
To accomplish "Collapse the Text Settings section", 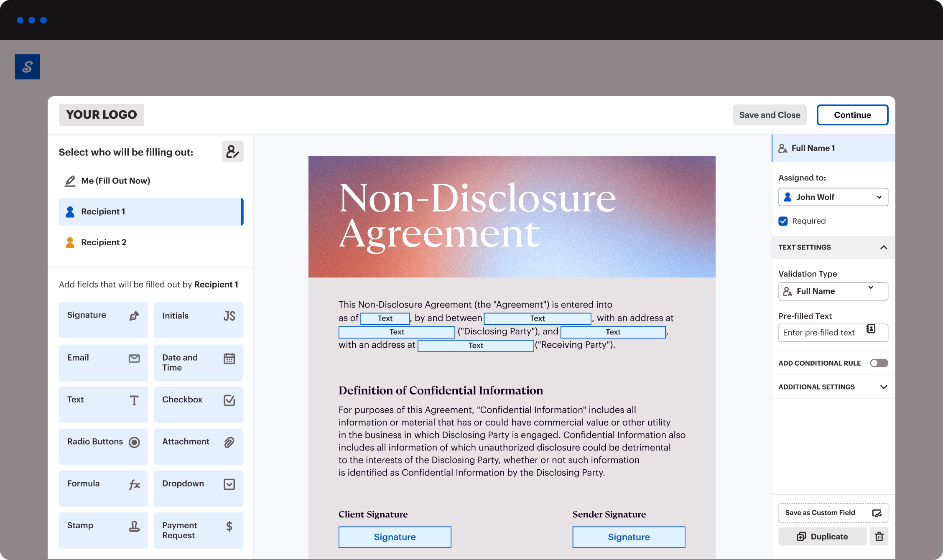I will (884, 247).
